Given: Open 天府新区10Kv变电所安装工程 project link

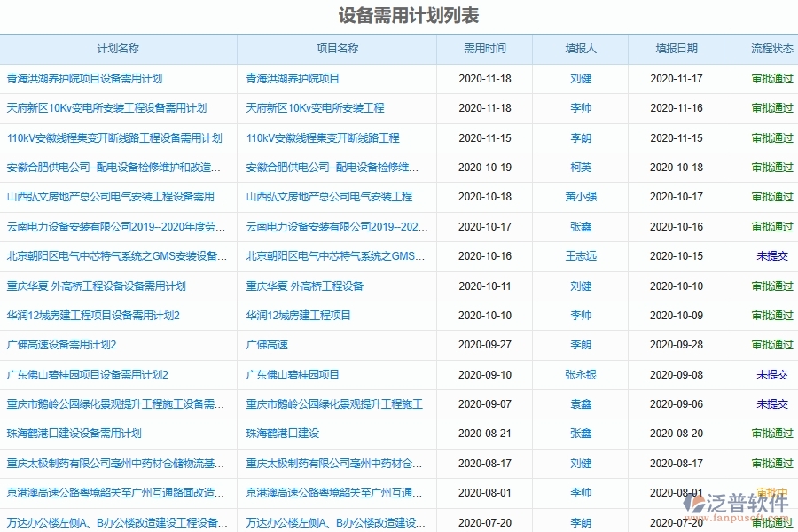Looking at the screenshot, I should 314,108.
